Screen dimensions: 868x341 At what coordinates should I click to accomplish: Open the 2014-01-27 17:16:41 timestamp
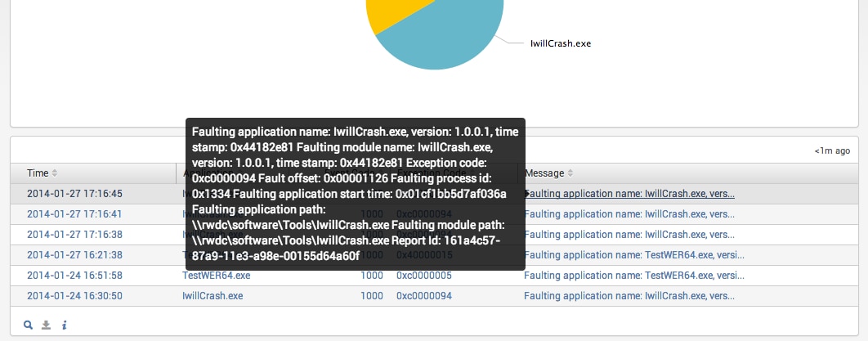[74, 214]
